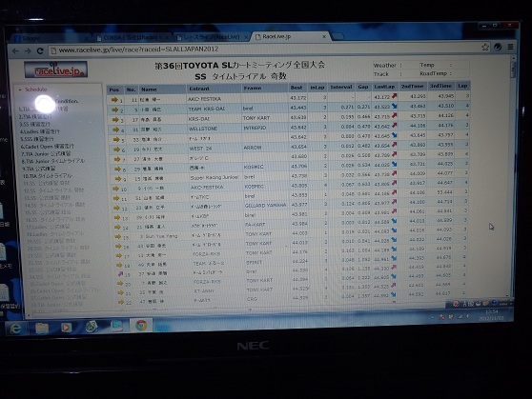Click the 3rdTime column header
This screenshot has width=532, height=399.
pos(440,86)
